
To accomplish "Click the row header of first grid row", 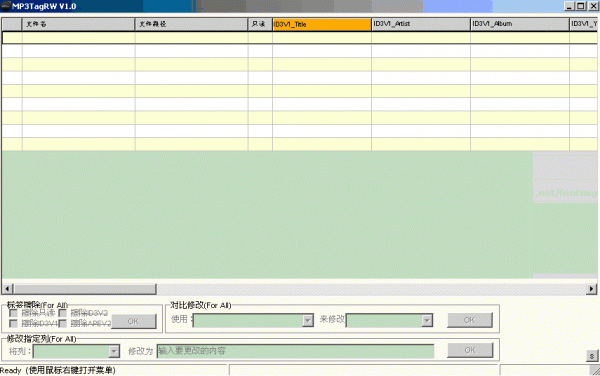I will (x=12, y=37).
